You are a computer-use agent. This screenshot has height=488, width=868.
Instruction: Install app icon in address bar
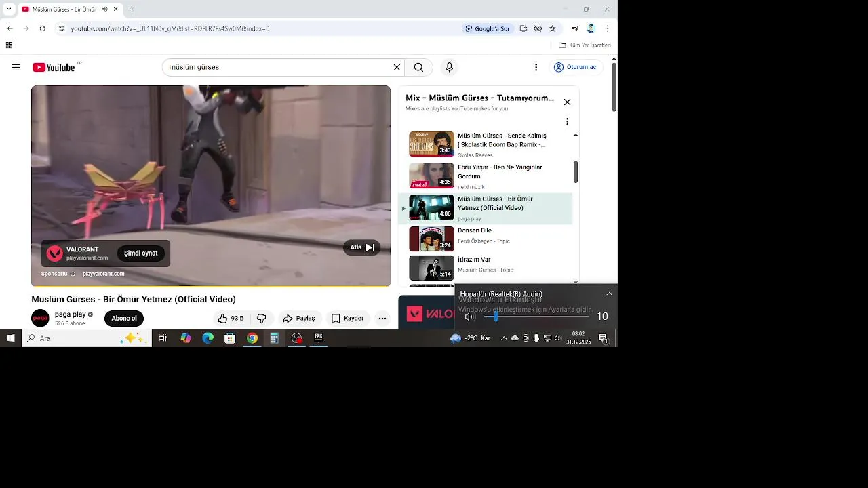click(x=524, y=28)
